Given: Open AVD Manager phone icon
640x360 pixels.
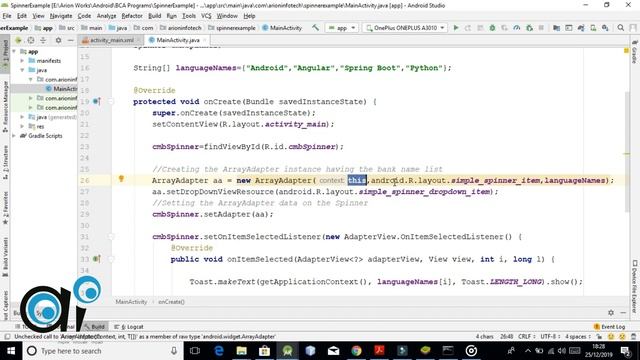Looking at the screenshot, I should 593,28.
